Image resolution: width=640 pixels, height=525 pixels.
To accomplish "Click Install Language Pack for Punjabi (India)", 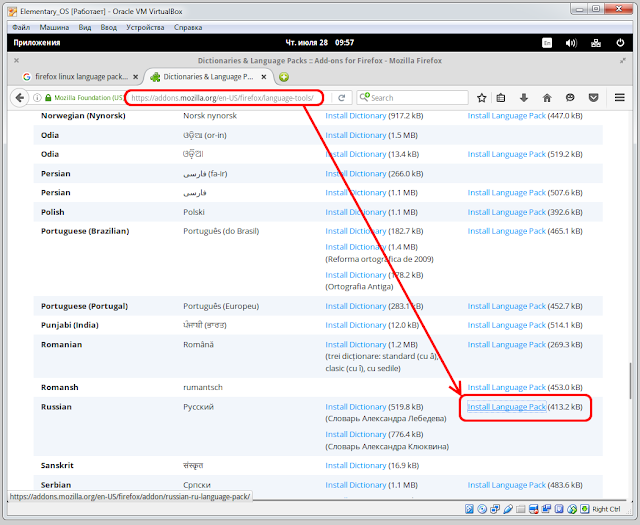I will click(x=507, y=325).
